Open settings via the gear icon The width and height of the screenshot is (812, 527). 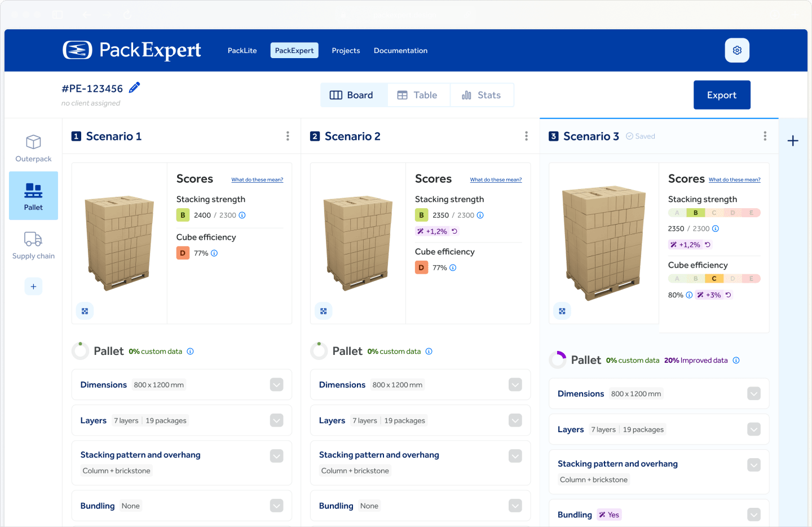(x=737, y=50)
